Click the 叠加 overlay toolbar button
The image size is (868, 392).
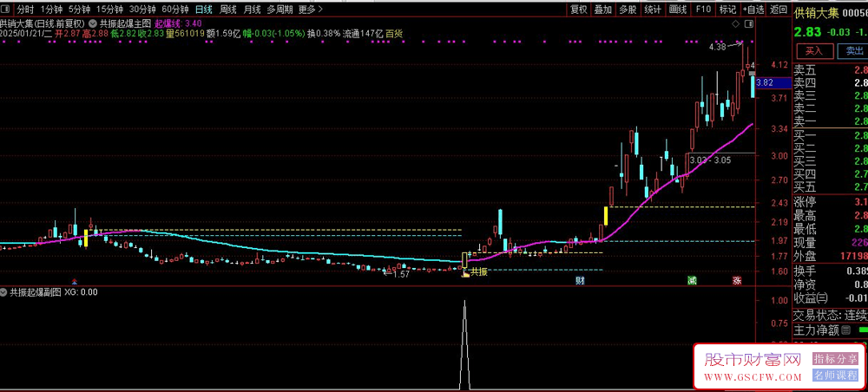pos(603,10)
